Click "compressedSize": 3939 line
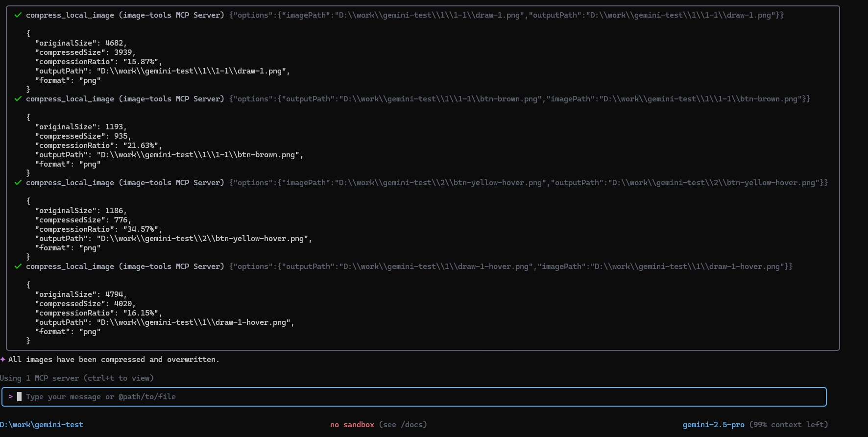Image resolution: width=868 pixels, height=437 pixels. point(85,52)
